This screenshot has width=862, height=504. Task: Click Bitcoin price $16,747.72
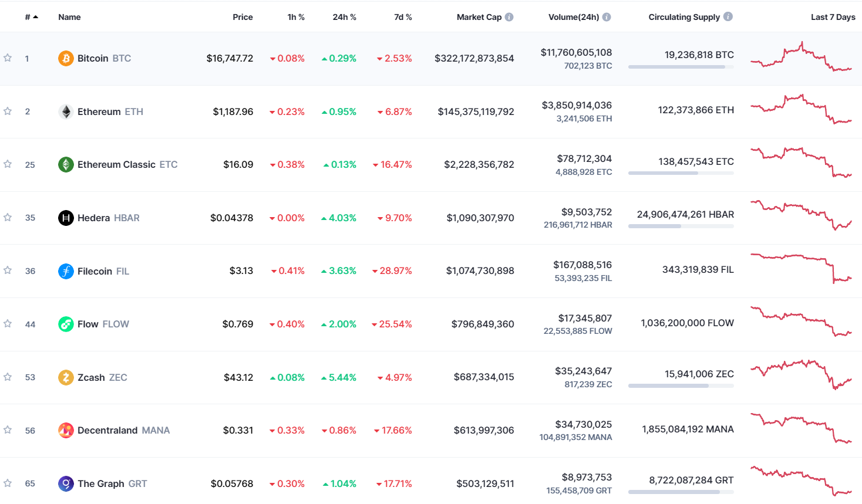230,58
